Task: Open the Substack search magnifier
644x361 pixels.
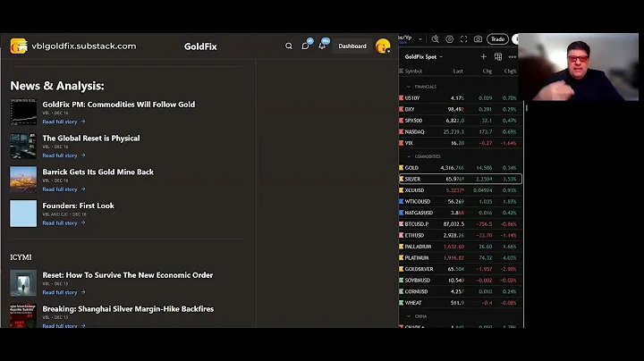Action: [x=289, y=46]
